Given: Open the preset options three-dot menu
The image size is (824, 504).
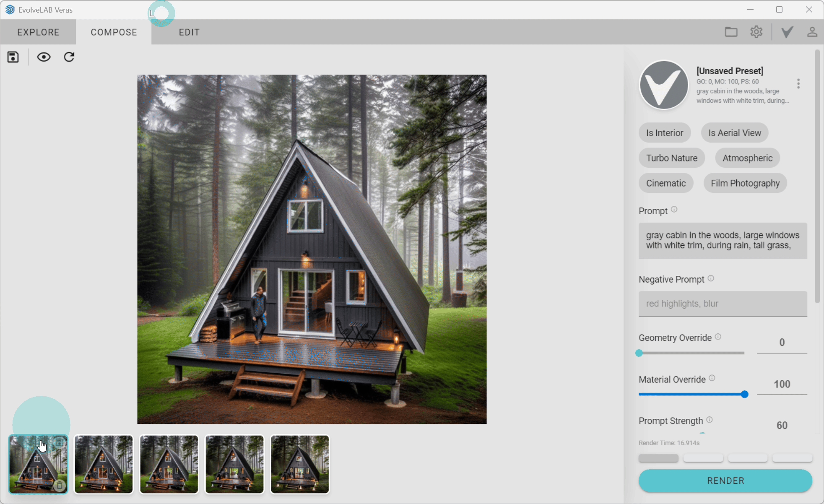Looking at the screenshot, I should tap(799, 84).
